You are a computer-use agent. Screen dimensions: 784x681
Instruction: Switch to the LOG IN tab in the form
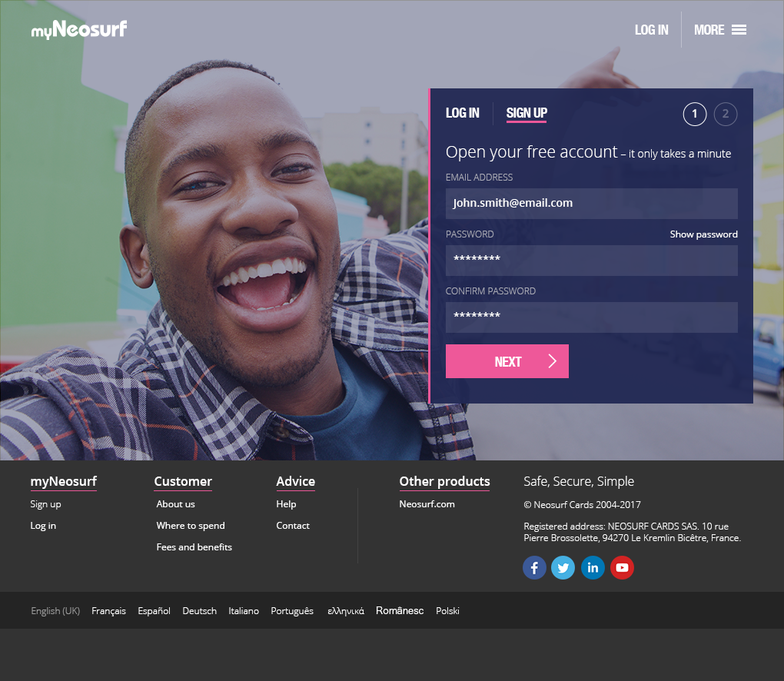[463, 113]
